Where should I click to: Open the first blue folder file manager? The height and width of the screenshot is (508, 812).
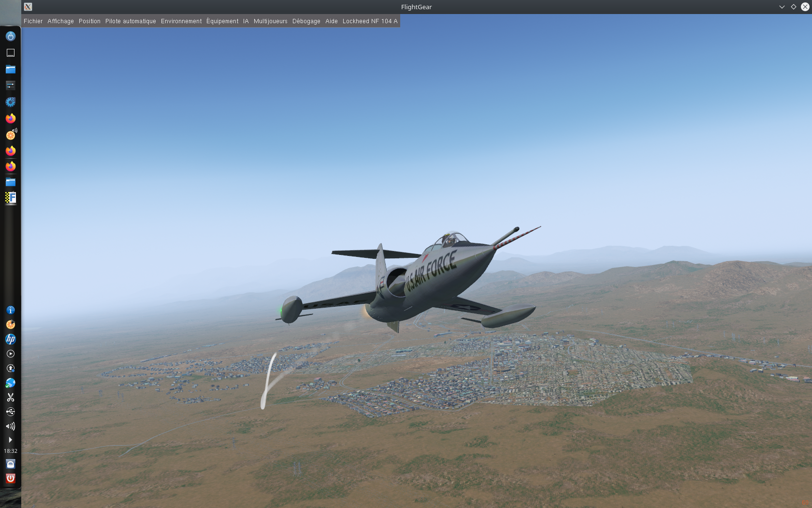(x=11, y=69)
